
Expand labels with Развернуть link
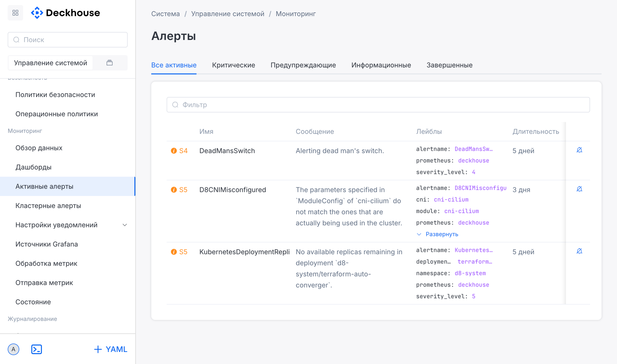click(441, 234)
